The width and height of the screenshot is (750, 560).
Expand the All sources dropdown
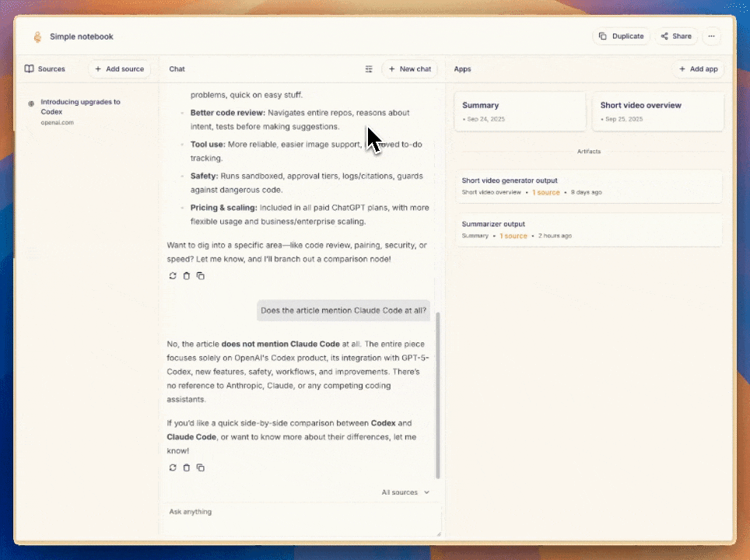coord(405,492)
